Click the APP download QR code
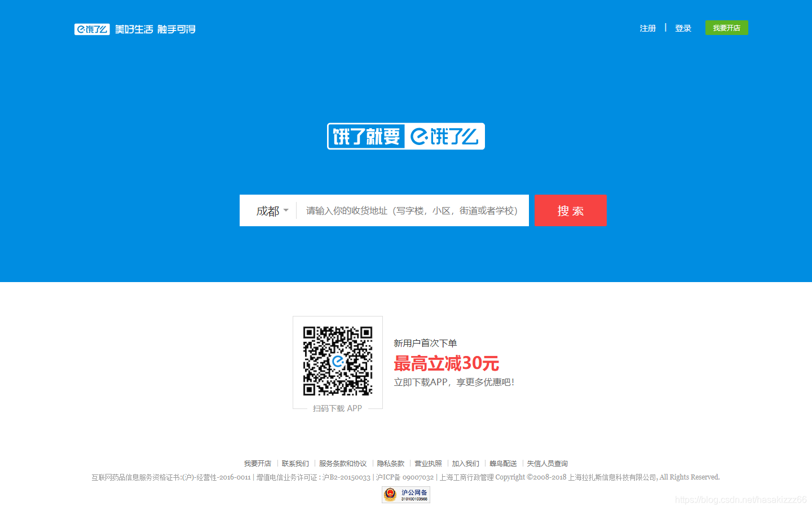This screenshot has height=510, width=812. point(338,361)
